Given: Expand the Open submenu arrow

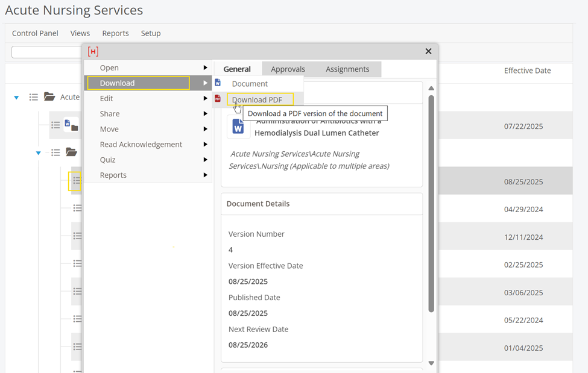Looking at the screenshot, I should [206, 67].
